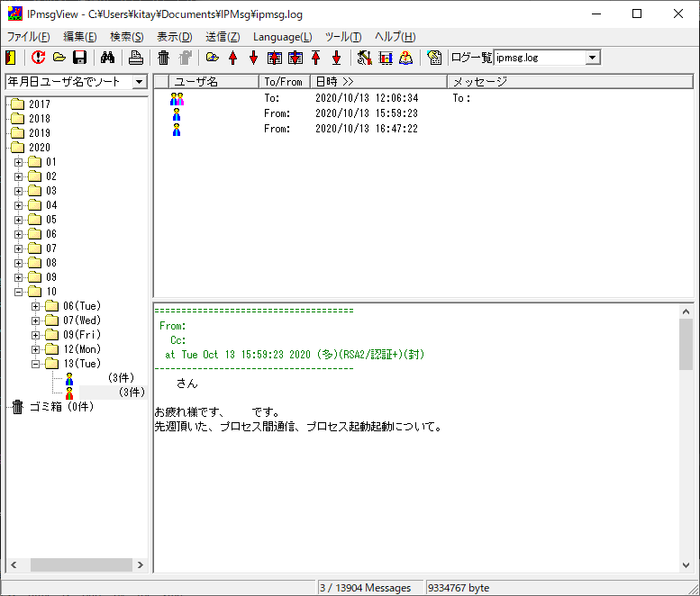This screenshot has width=700, height=596.
Task: Click the tree pane scroll right arrow
Action: (x=141, y=564)
